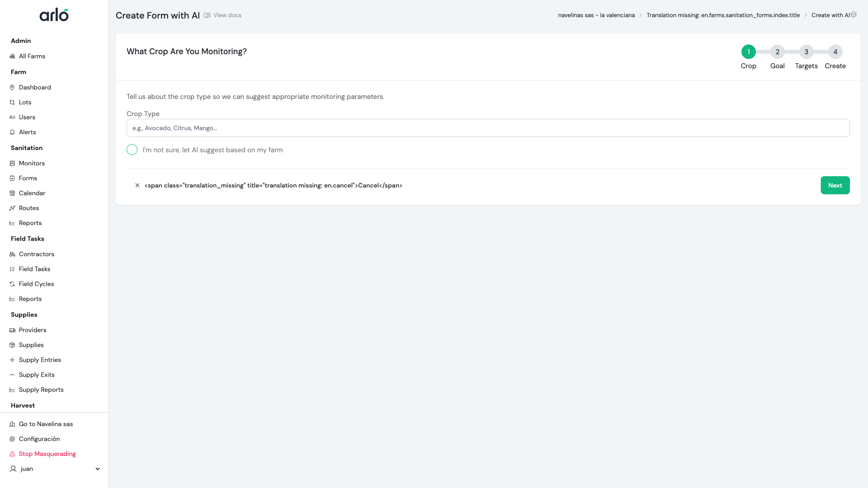Viewport: 868px width, 488px height.
Task: Open the Alerts bell entry
Action: point(28,132)
